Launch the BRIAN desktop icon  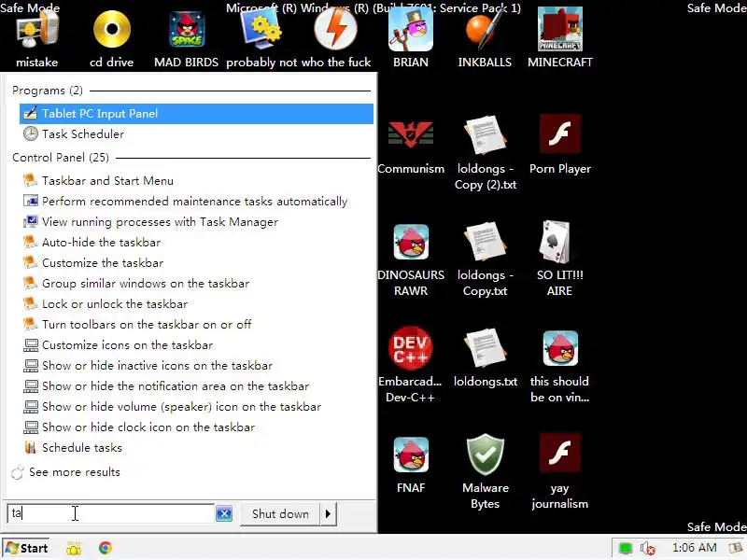point(411,30)
